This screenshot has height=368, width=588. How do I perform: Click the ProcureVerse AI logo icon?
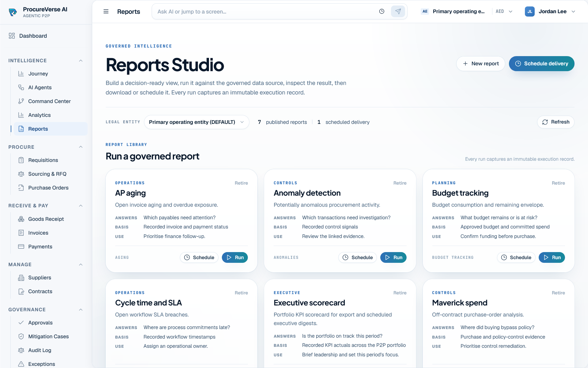pos(13,12)
